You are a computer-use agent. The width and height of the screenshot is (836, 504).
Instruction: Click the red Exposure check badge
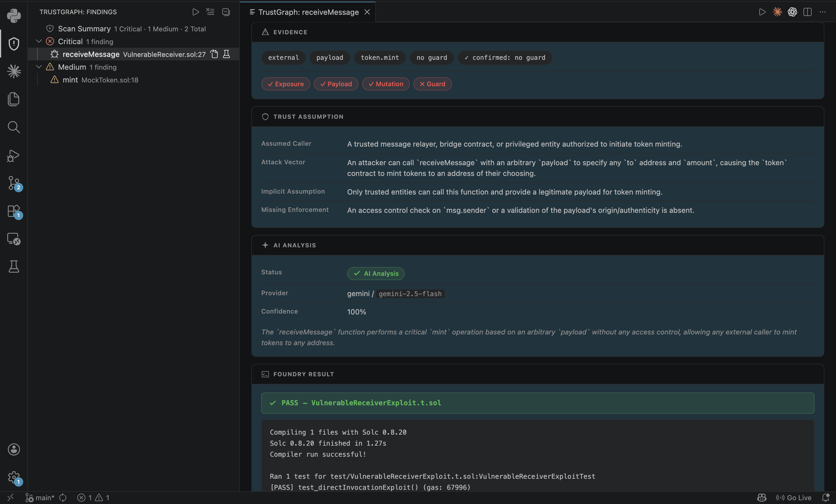pos(286,84)
